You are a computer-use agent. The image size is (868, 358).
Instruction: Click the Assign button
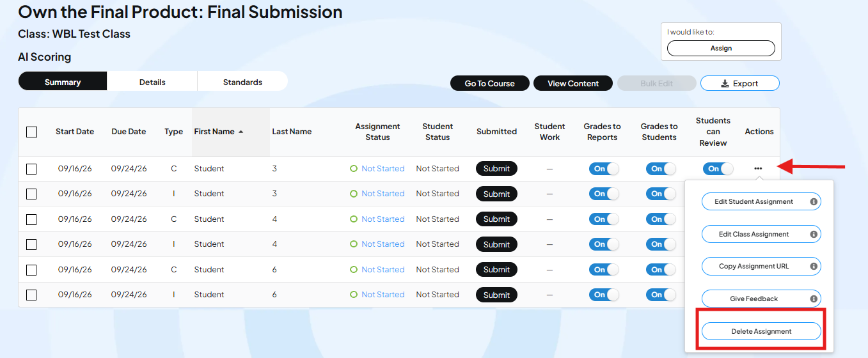(721, 48)
